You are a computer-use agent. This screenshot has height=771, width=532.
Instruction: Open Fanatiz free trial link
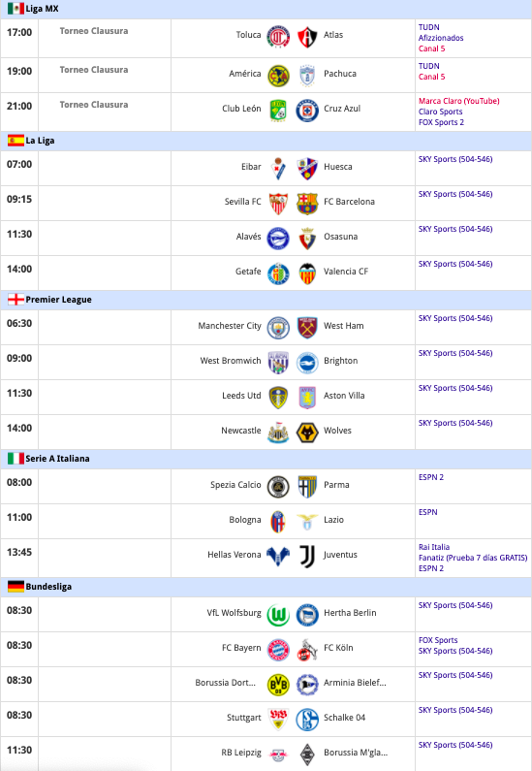473,558
